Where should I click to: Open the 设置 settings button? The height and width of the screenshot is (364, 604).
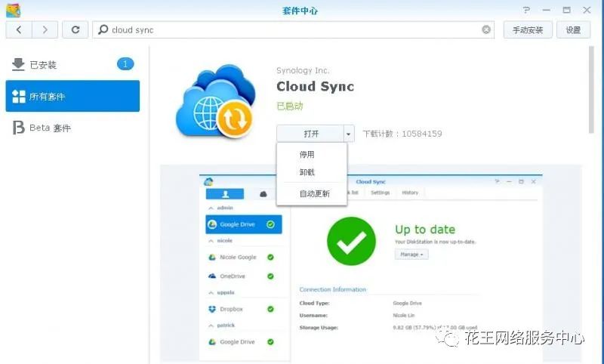(x=573, y=30)
